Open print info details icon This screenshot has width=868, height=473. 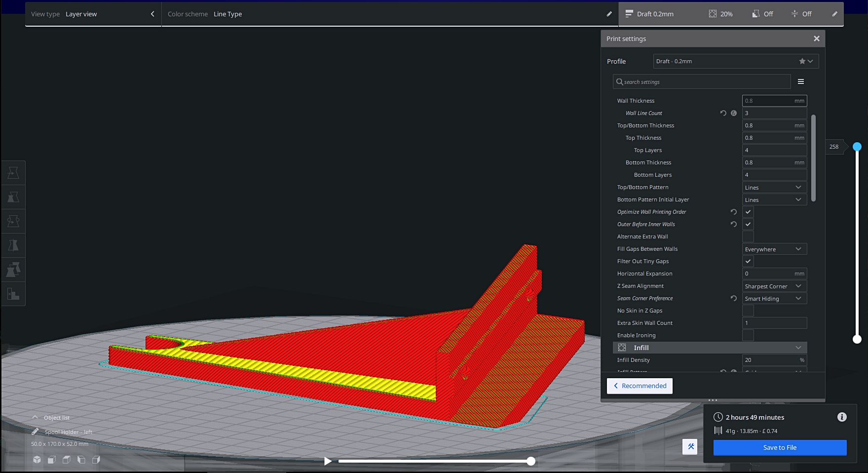pos(842,417)
